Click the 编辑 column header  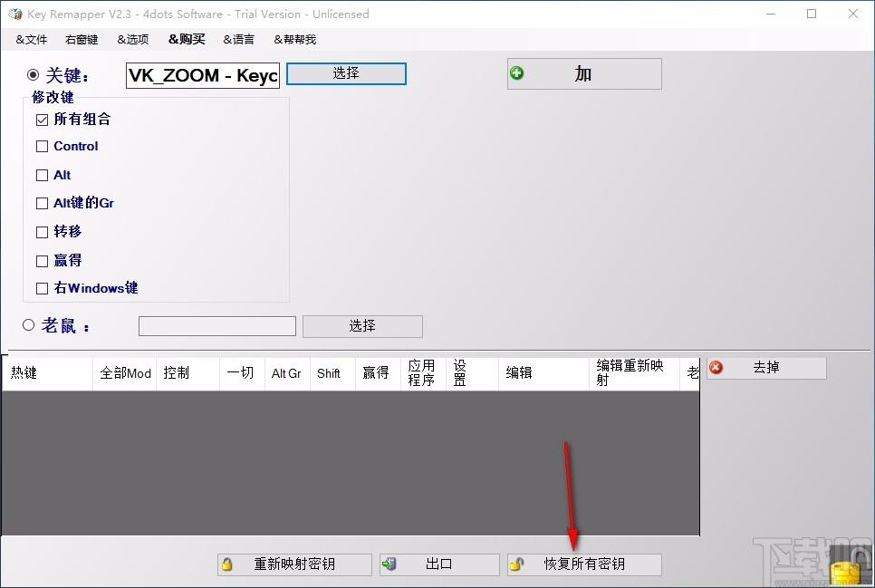coord(543,373)
